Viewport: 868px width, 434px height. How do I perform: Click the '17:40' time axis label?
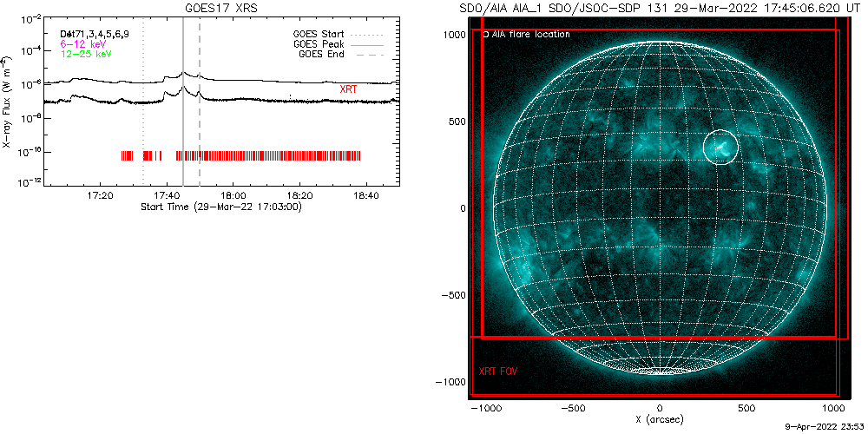(167, 195)
